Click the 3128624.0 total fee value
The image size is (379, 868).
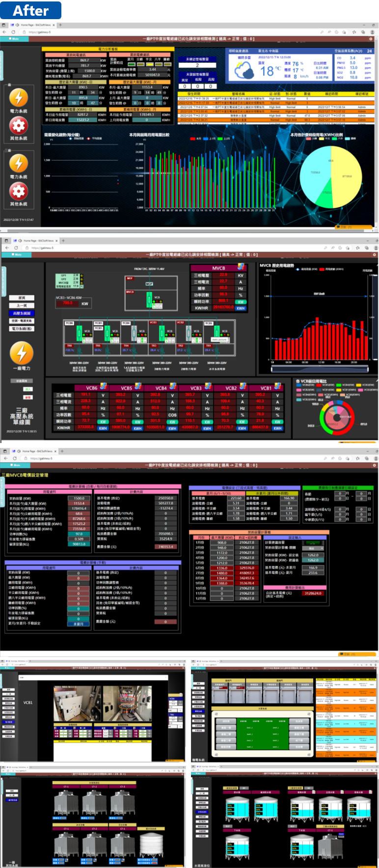313,593
